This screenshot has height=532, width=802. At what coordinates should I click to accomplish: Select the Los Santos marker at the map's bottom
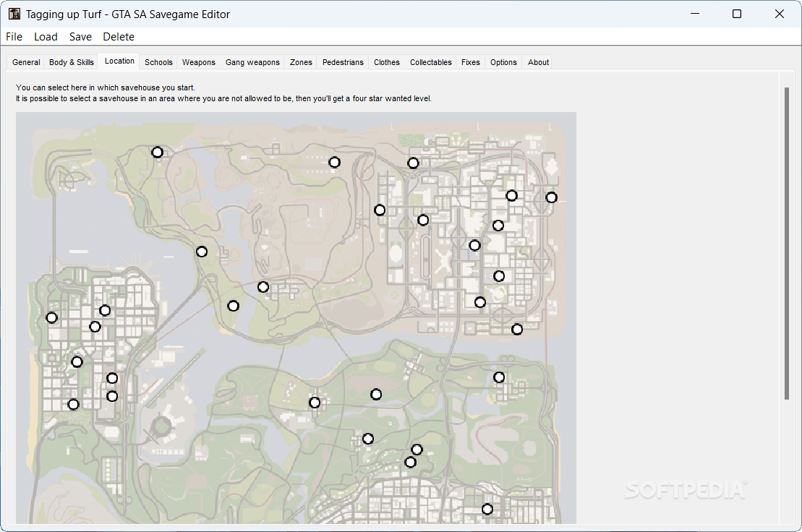(x=487, y=509)
